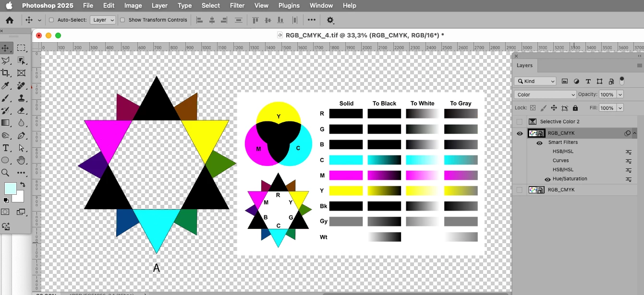This screenshot has height=295, width=644.
Task: Select the Crop tool
Action: click(6, 73)
